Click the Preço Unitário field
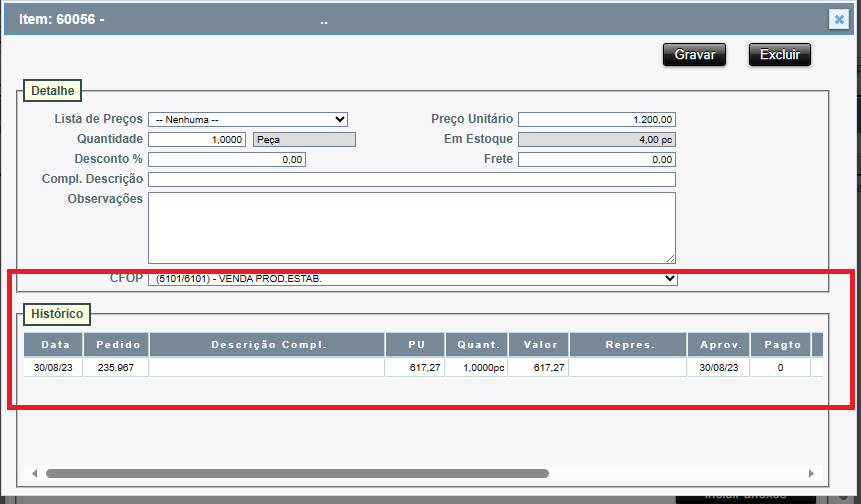Screen dimensions: 861x504 (596, 119)
